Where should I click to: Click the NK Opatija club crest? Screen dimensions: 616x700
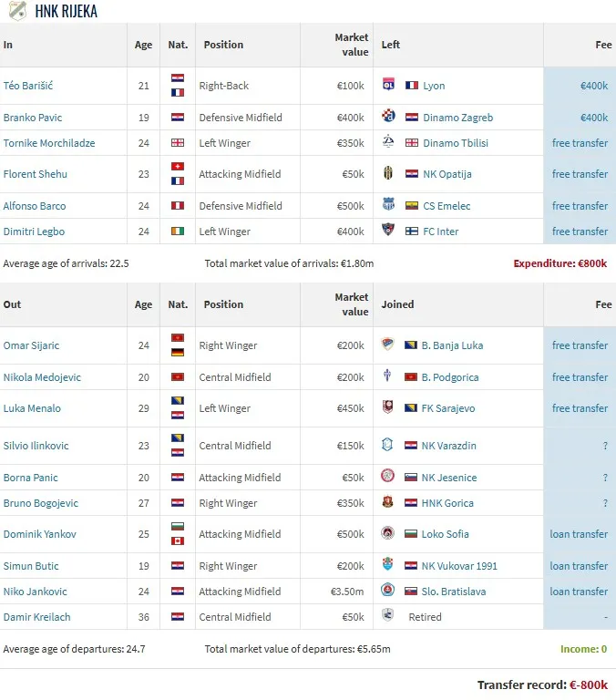(x=388, y=174)
